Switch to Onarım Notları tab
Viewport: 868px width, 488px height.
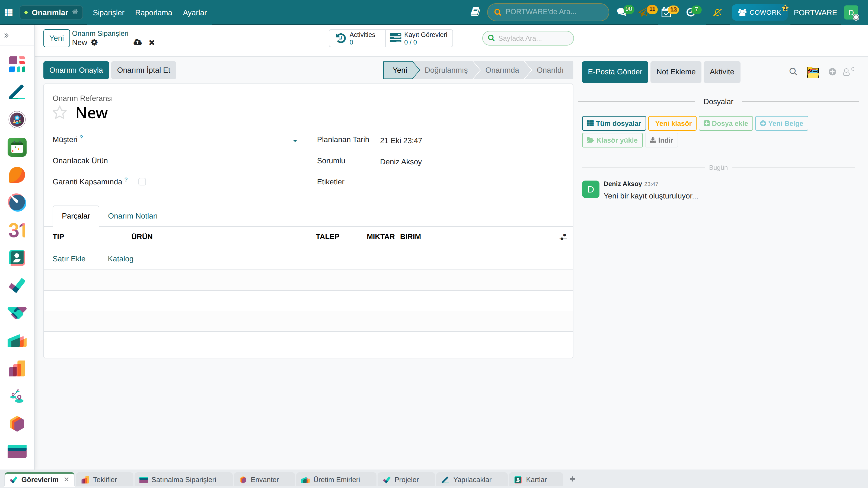(133, 216)
